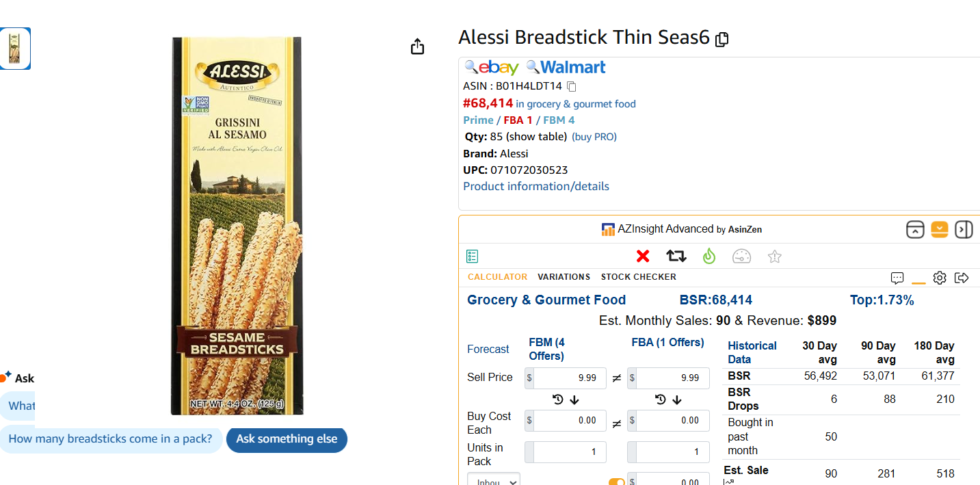The image size is (980, 485).
Task: Click the star alert icon
Action: tap(774, 257)
